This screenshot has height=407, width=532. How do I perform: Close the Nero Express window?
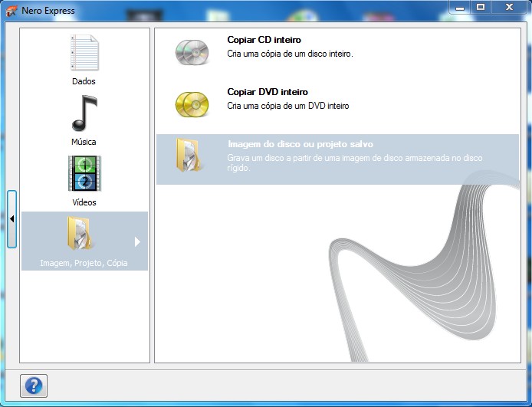[x=509, y=7]
